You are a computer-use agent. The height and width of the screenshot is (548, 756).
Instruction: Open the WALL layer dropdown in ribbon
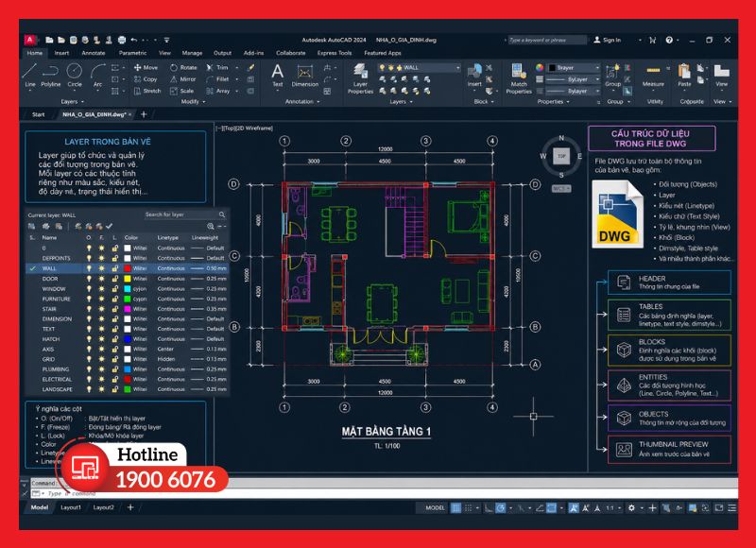(x=419, y=67)
